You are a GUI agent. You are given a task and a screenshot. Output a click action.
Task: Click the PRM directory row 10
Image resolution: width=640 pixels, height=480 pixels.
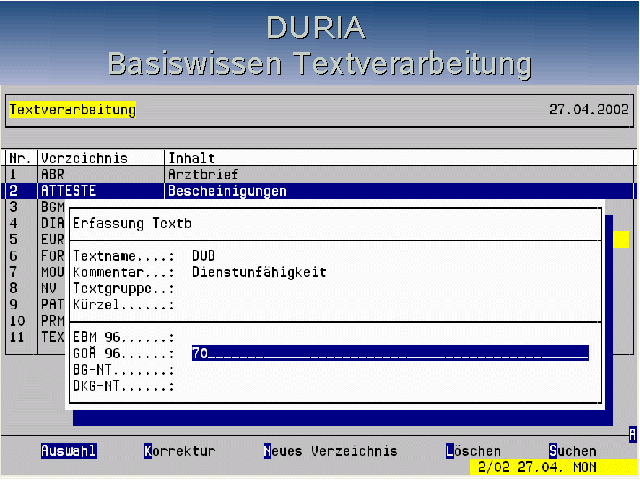click(x=36, y=321)
